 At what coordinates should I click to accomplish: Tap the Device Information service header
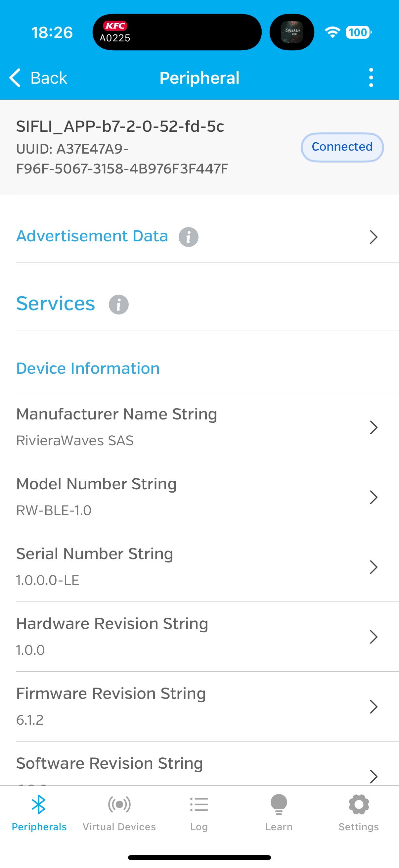pos(88,368)
